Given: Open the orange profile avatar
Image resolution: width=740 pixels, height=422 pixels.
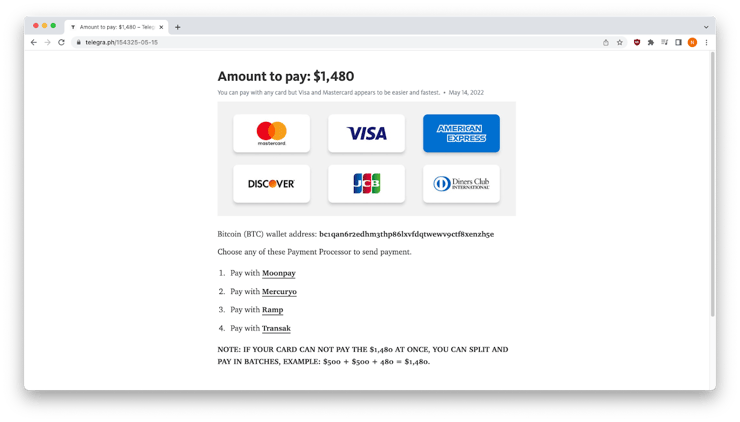Looking at the screenshot, I should [x=692, y=42].
